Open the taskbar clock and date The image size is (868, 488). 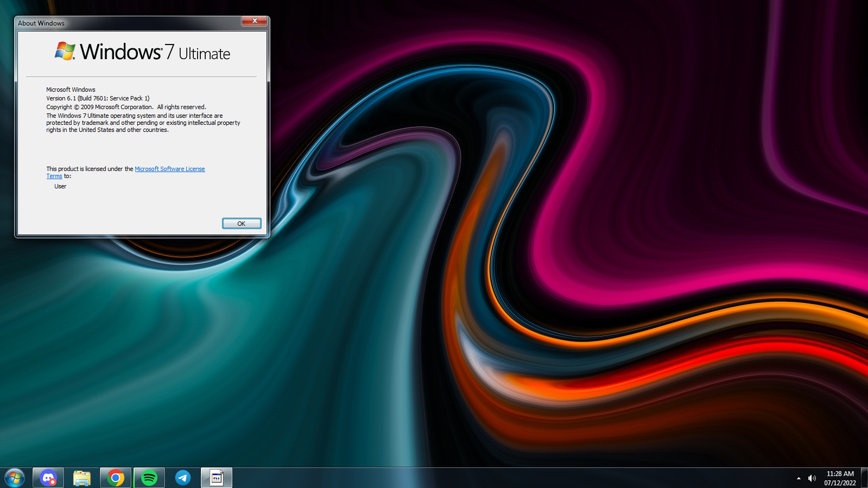point(840,478)
